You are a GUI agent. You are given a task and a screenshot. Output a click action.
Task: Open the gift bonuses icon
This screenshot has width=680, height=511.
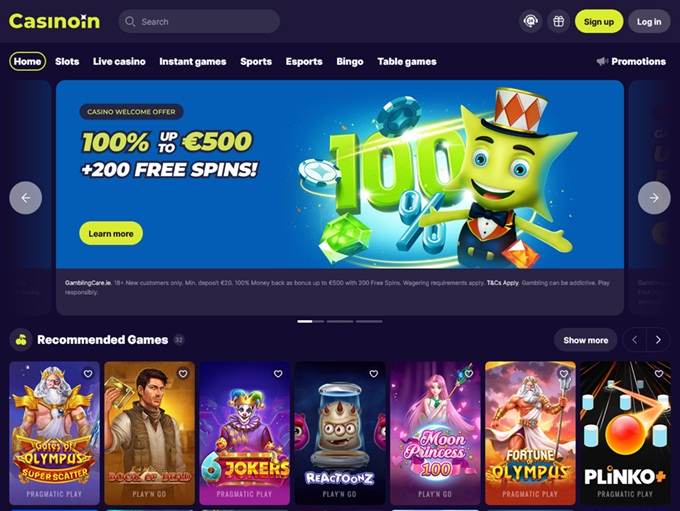tap(558, 21)
